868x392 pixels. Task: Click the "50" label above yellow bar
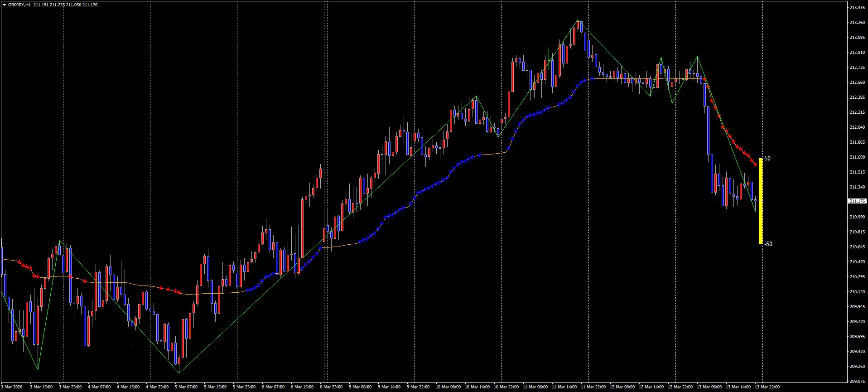(x=767, y=159)
